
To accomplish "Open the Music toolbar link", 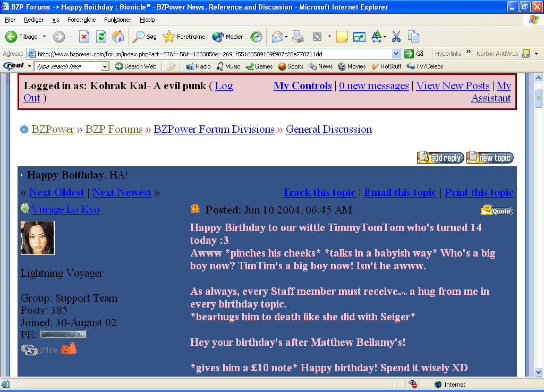I will 228,66.
